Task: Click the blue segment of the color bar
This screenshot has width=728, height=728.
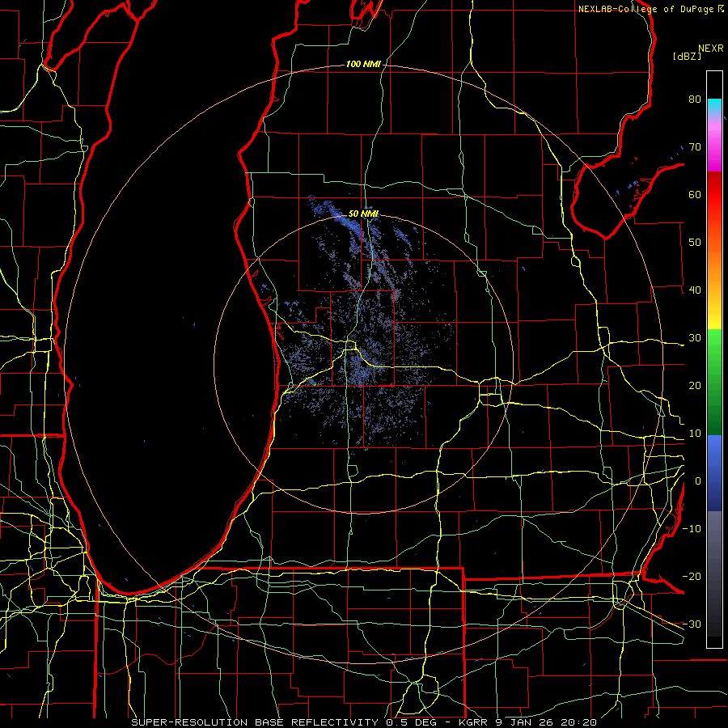Action: point(714,472)
